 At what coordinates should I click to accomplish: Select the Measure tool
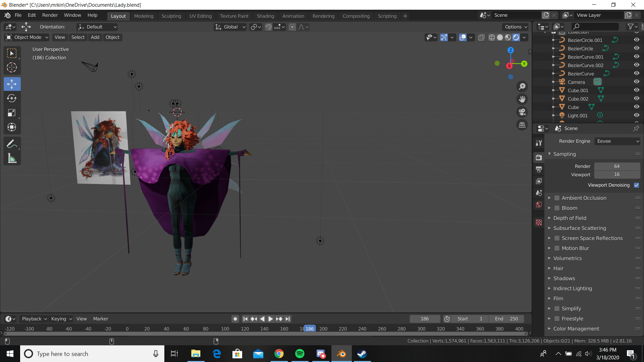click(x=12, y=158)
